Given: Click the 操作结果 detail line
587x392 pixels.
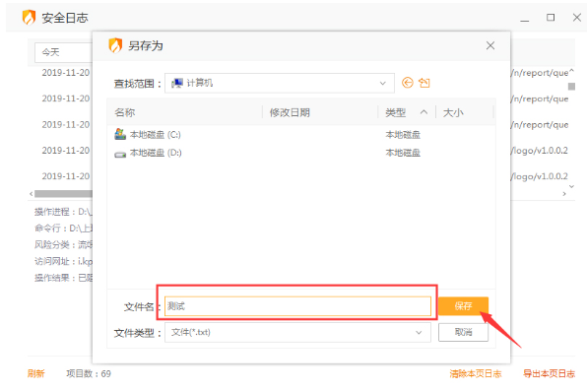Looking at the screenshot, I should click(x=63, y=278).
